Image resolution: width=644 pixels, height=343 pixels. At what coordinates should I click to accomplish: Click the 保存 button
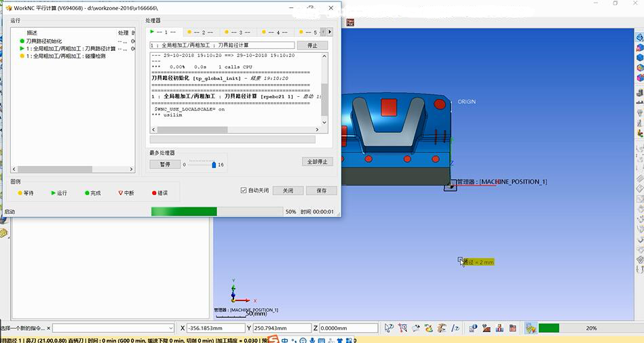pyautogui.click(x=322, y=190)
